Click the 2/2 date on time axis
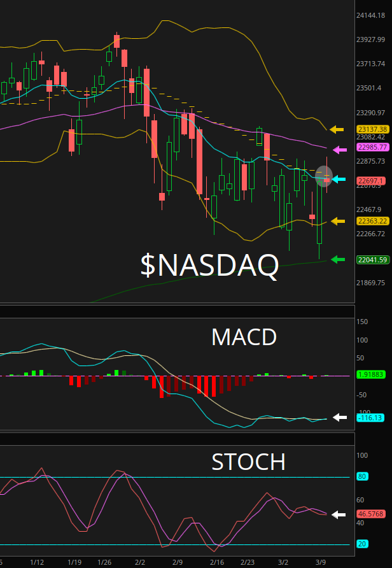Image resolution: width=392 pixels, height=568 pixels. (x=140, y=562)
